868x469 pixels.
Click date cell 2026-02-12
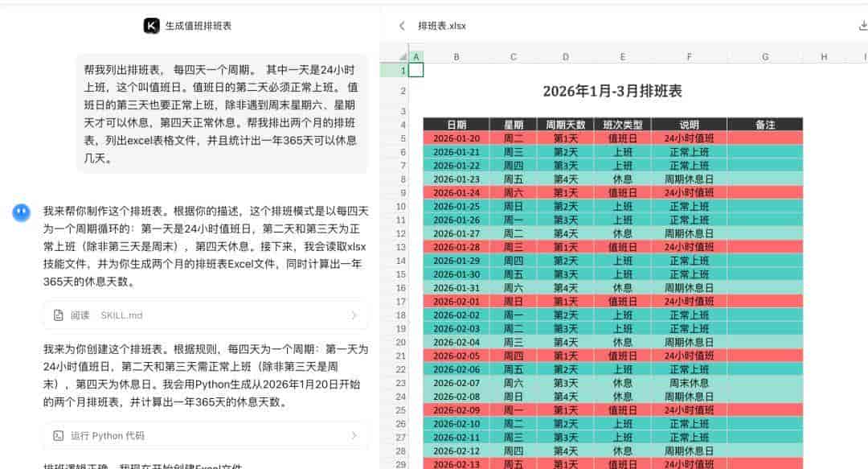coord(457,451)
